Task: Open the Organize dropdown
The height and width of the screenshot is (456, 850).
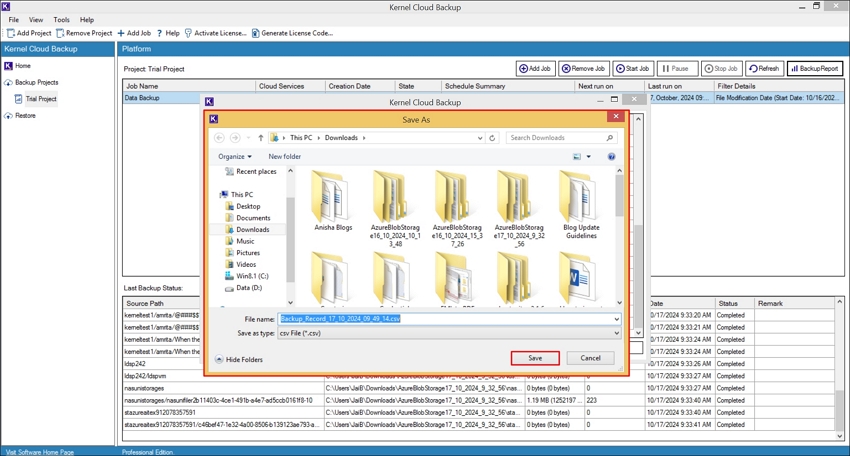Action: pos(235,156)
